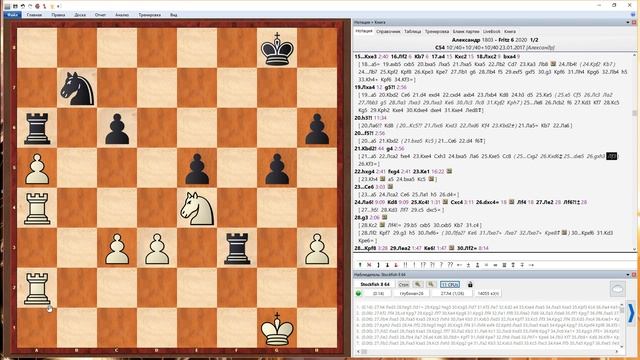This screenshot has width=640, height=360.
Task: Click the notation pane vertical scrollbar
Action: (634, 152)
